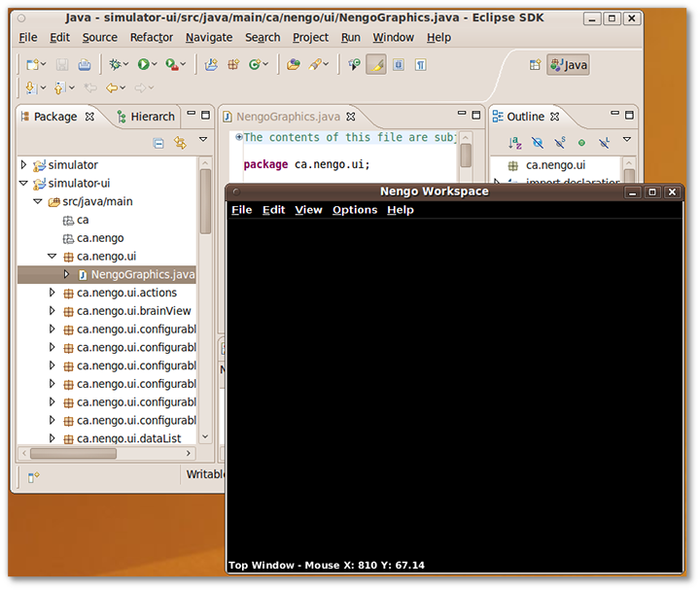Expand the ca.nengo.ui.actions package
The image size is (700, 590).
tap(52, 293)
